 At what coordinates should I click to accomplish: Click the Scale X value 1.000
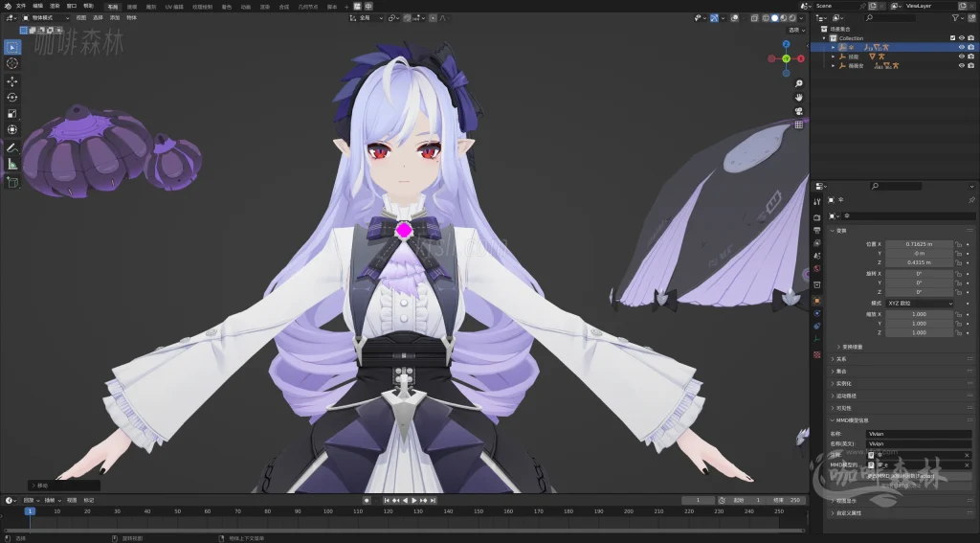pos(920,314)
